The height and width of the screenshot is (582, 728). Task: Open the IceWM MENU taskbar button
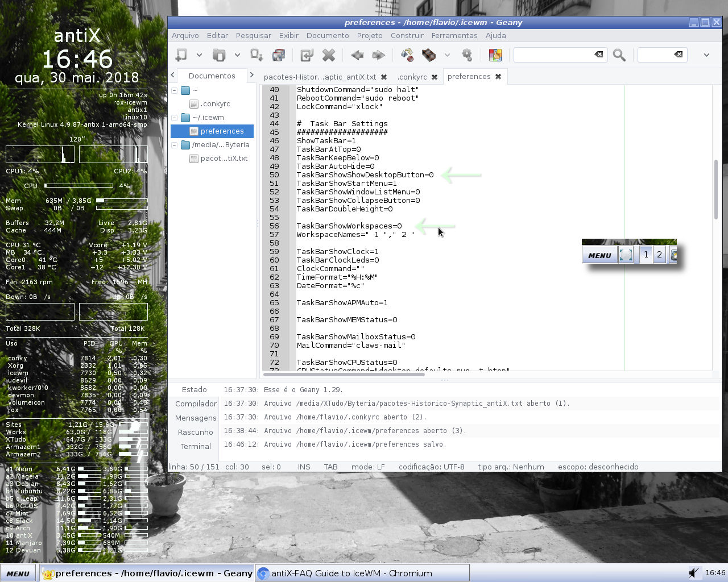coord(18,573)
